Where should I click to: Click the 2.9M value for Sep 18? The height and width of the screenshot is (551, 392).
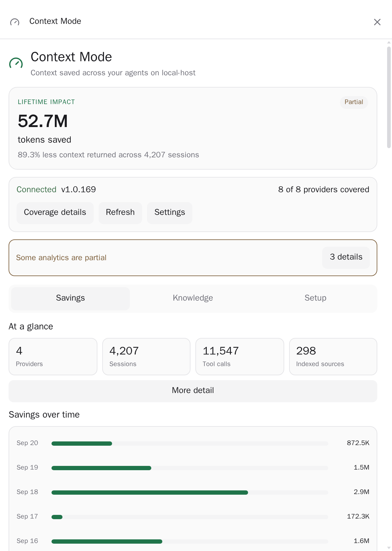pyautogui.click(x=361, y=492)
